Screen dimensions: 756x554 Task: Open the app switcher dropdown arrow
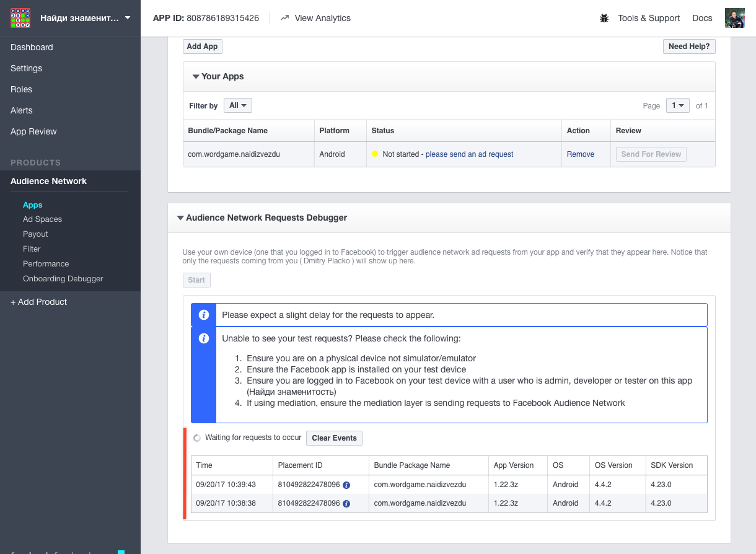(128, 18)
